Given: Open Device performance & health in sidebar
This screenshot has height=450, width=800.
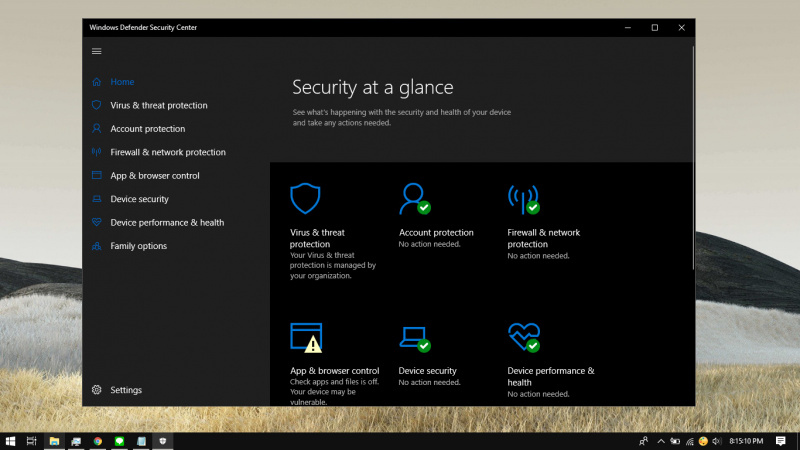Looking at the screenshot, I should [x=167, y=222].
